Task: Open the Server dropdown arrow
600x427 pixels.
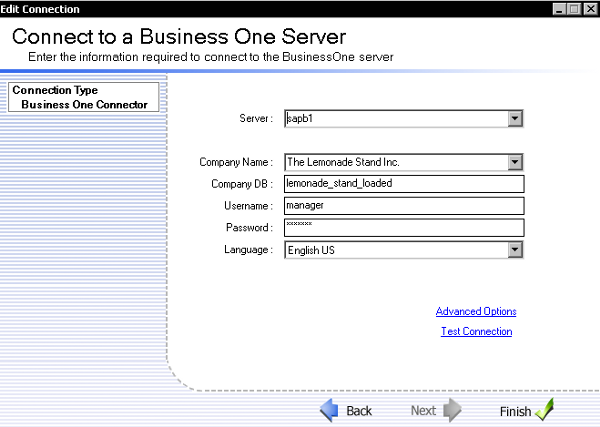Action: coord(515,119)
